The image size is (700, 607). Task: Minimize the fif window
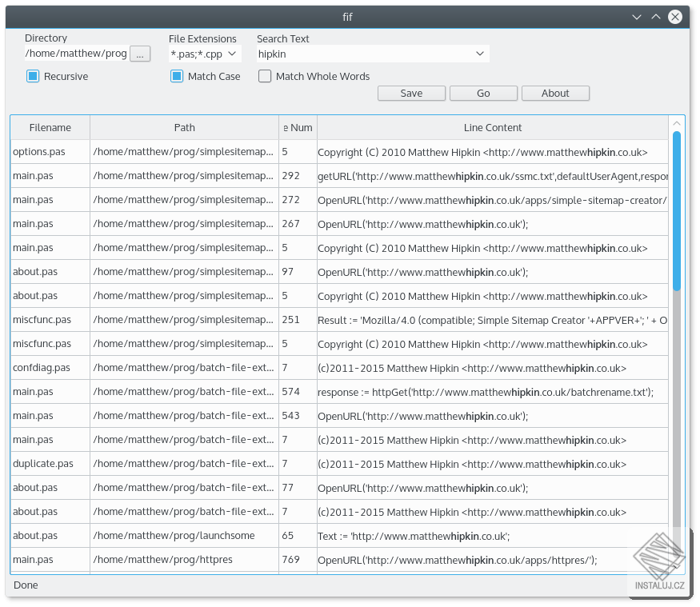(x=637, y=17)
